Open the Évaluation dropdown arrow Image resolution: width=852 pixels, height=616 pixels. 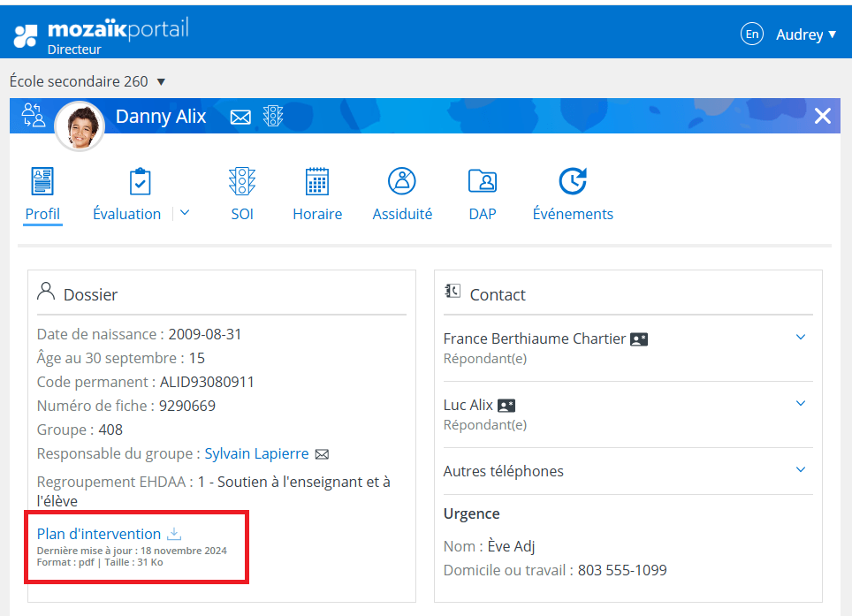(x=185, y=213)
